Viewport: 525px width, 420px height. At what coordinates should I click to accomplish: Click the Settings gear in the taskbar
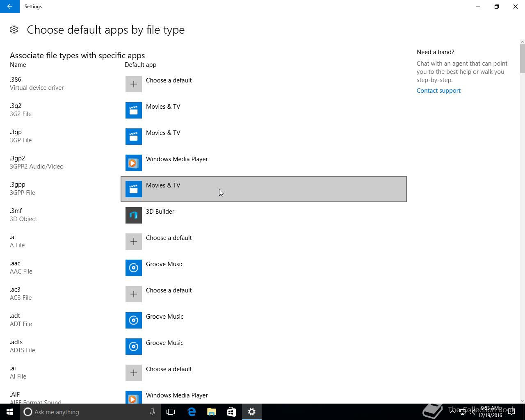pyautogui.click(x=251, y=412)
